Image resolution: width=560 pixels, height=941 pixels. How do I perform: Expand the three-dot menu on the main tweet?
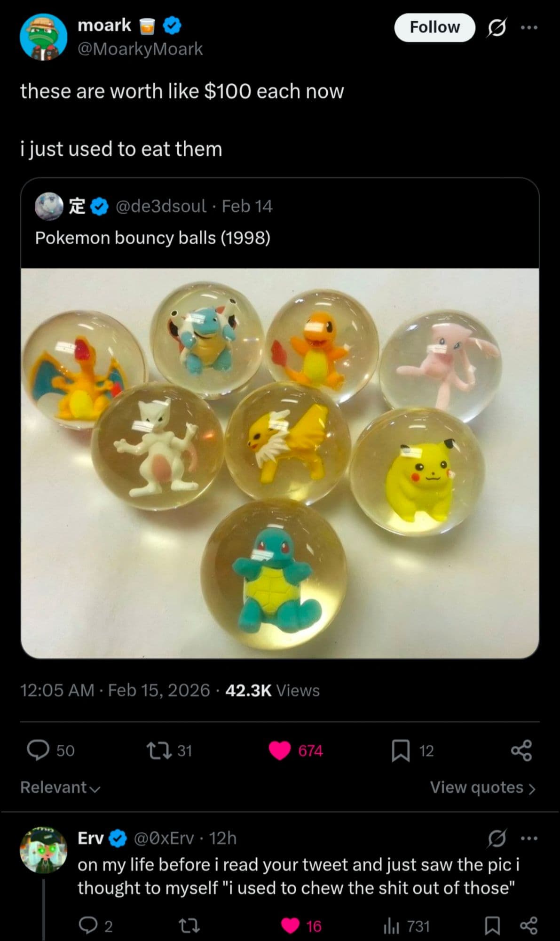530,27
